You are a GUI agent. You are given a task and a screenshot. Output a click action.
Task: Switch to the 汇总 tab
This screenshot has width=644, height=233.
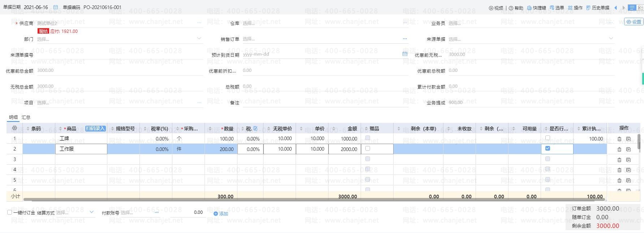tap(26, 117)
